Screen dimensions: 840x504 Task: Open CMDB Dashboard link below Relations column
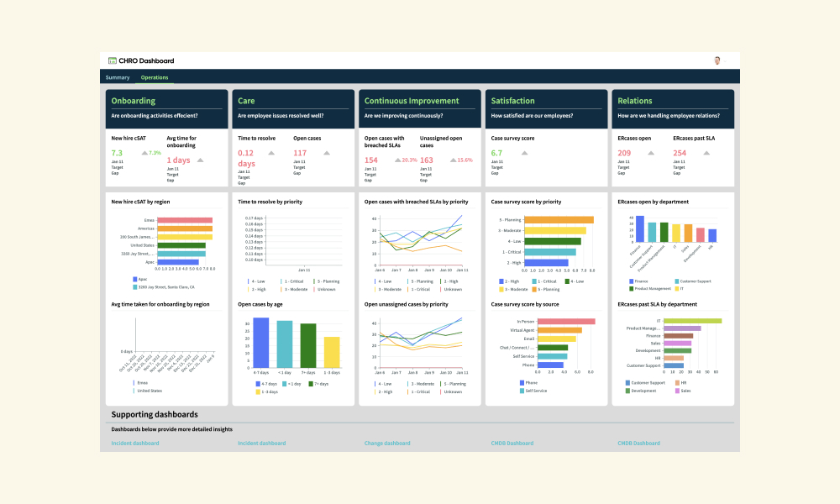click(x=638, y=444)
